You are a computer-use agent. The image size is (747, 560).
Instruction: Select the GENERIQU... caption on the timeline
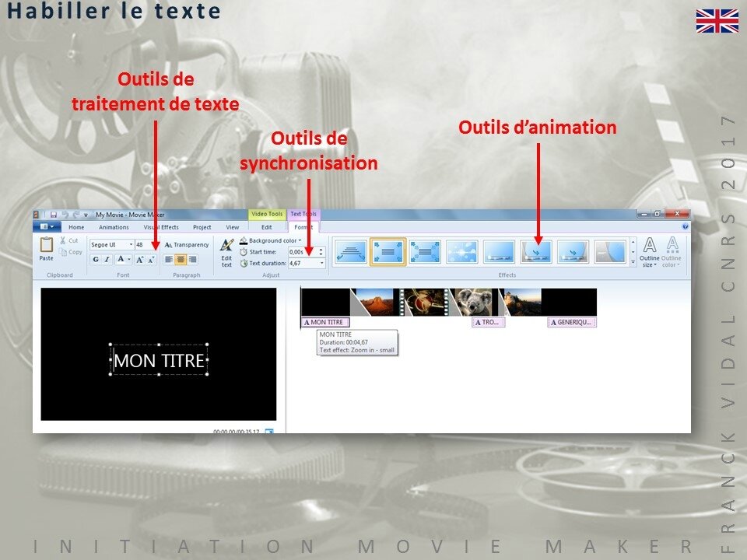572,322
